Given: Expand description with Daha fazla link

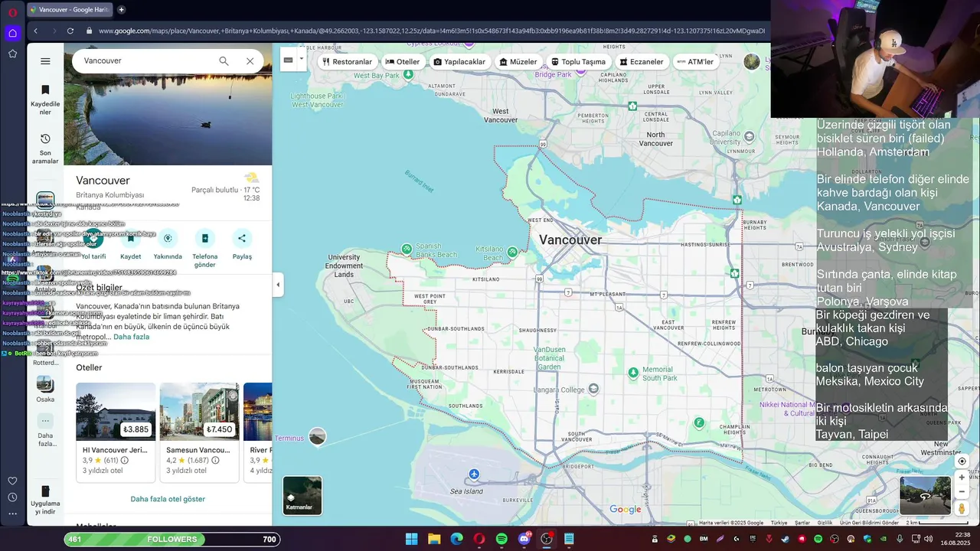Looking at the screenshot, I should click(131, 337).
